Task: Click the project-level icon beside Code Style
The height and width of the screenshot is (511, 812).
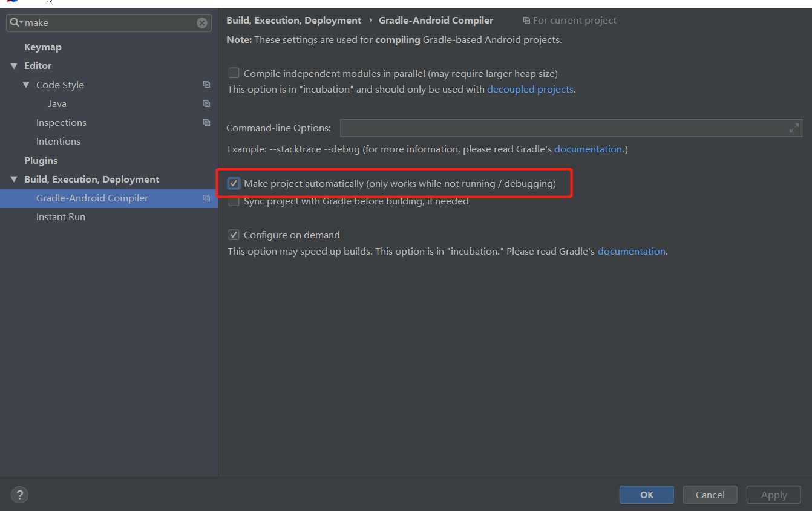Action: 207,85
